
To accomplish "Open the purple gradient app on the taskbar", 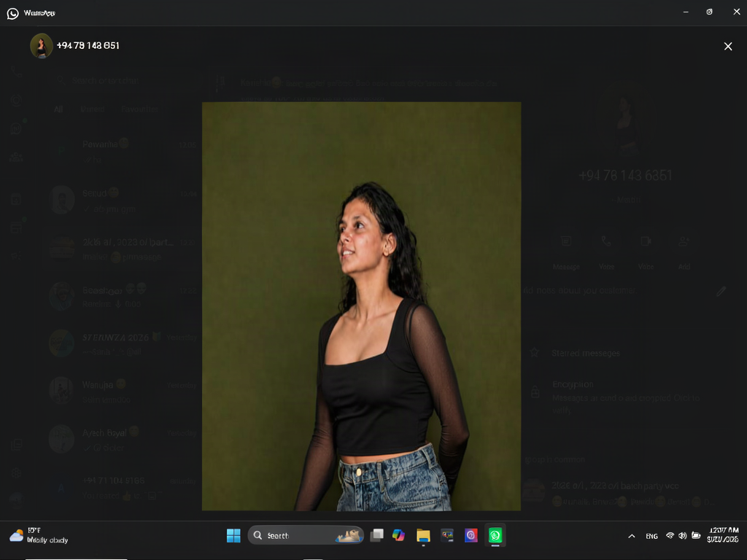I will pos(471,536).
